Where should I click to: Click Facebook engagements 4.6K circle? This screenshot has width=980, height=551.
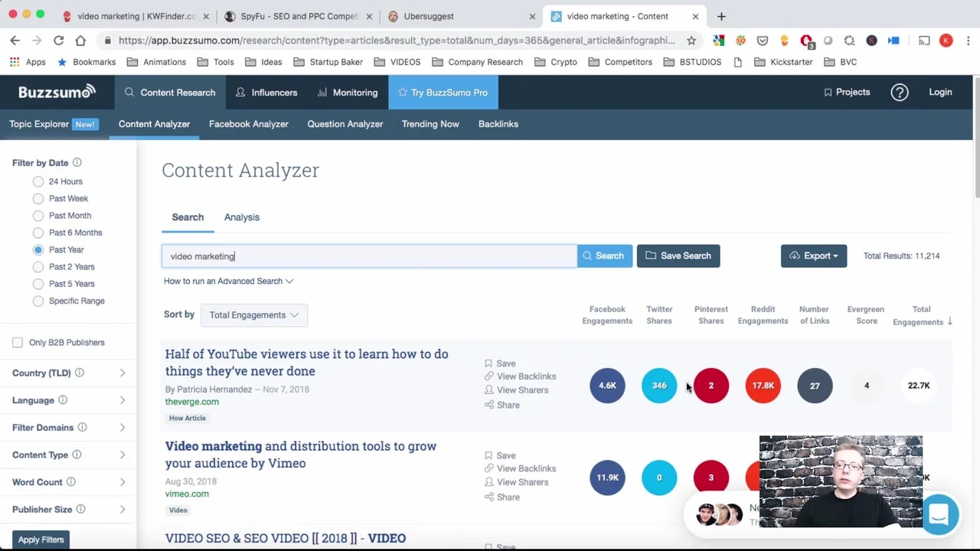(x=607, y=386)
